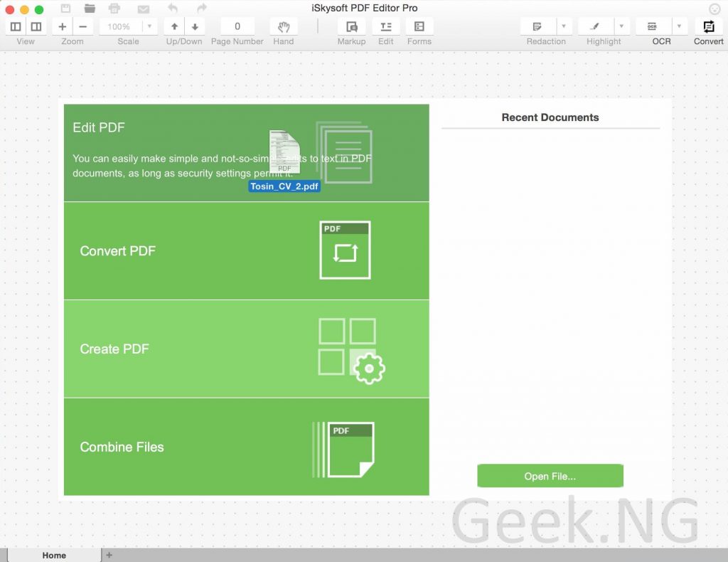This screenshot has height=562, width=728.
Task: Click the smiley feedback icon
Action: pyautogui.click(x=714, y=9)
